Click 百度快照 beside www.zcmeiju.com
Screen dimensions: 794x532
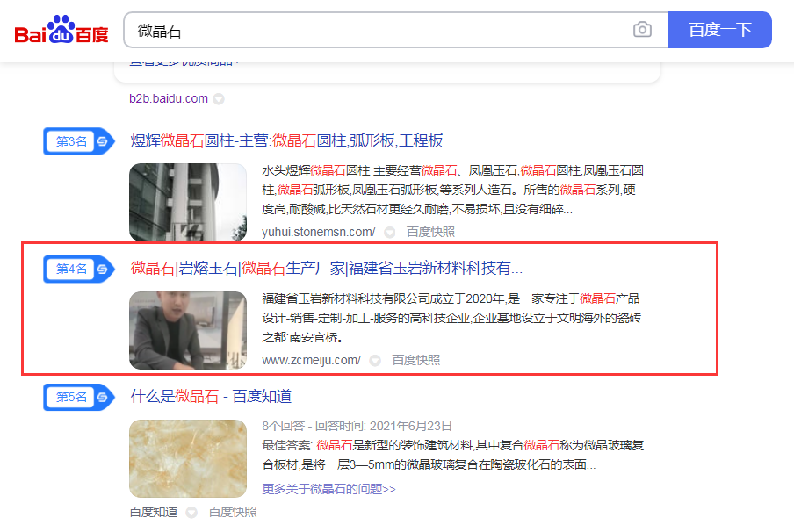pos(415,361)
